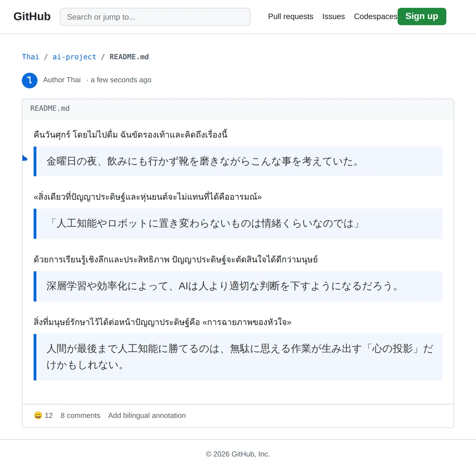
Task: Click Add bilingual annotation
Action: (x=147, y=416)
